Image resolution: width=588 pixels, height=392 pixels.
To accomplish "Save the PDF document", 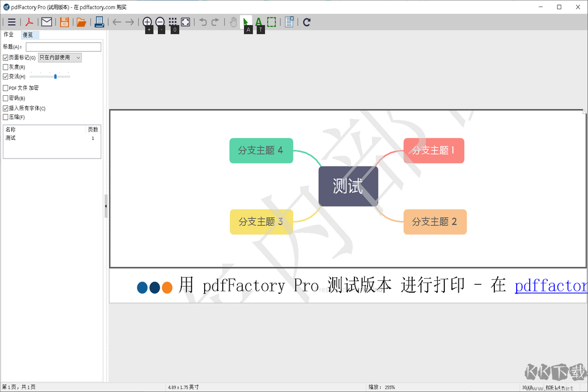I will 64,22.
